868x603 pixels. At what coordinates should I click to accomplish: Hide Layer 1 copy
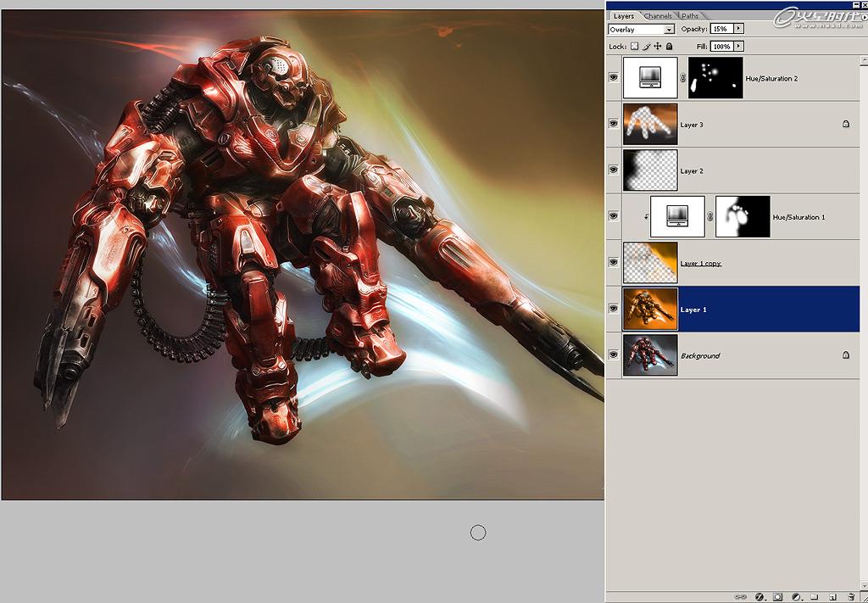click(x=614, y=262)
